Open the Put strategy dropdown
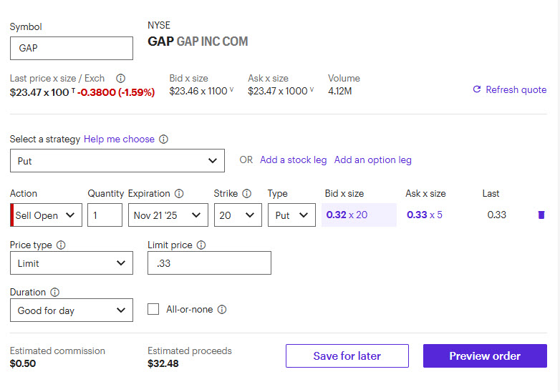The height and width of the screenshot is (392, 560). pos(117,161)
